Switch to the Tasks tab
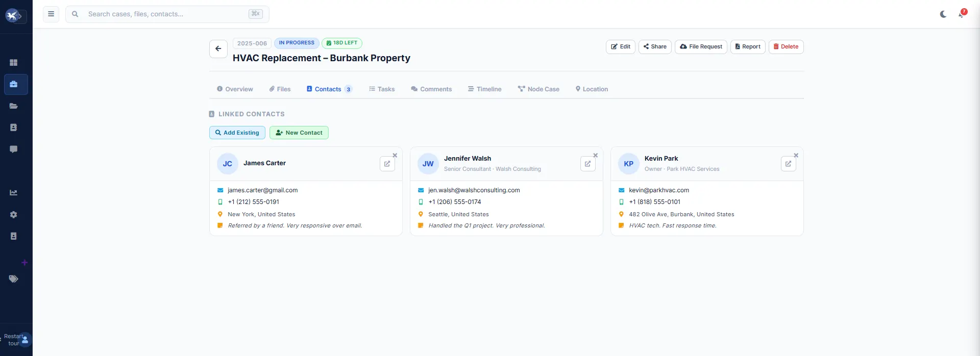This screenshot has height=356, width=980. 382,89
